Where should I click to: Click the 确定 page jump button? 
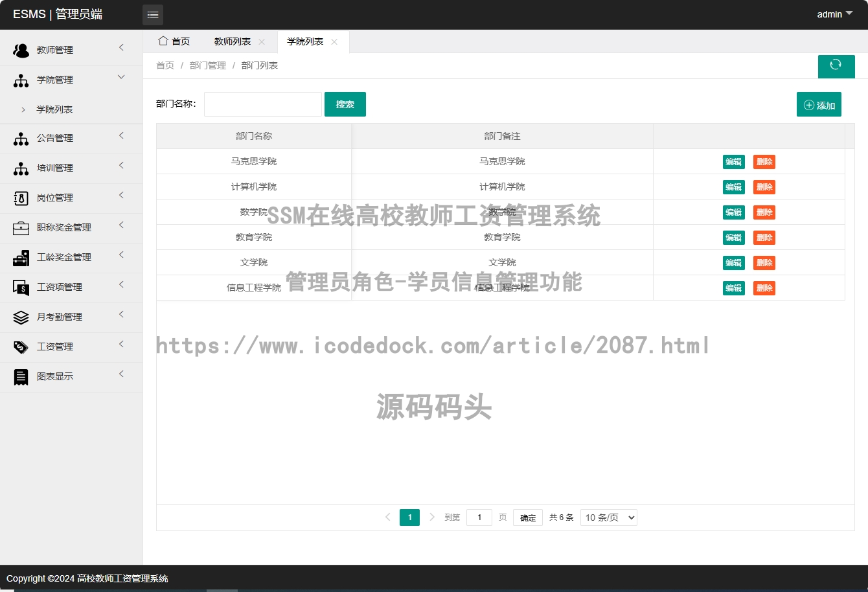(528, 518)
